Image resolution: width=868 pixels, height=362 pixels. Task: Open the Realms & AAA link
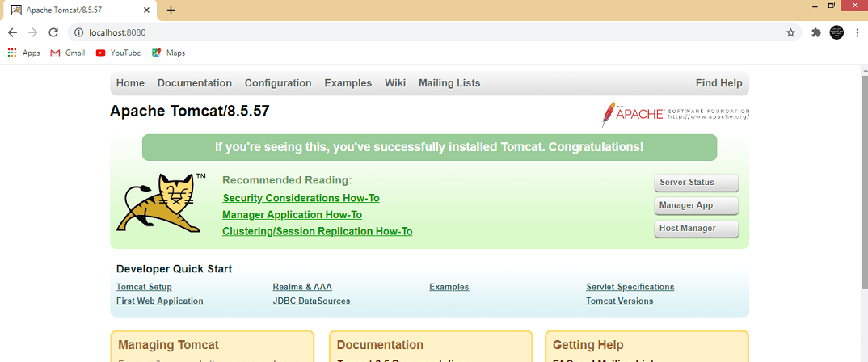click(x=302, y=287)
